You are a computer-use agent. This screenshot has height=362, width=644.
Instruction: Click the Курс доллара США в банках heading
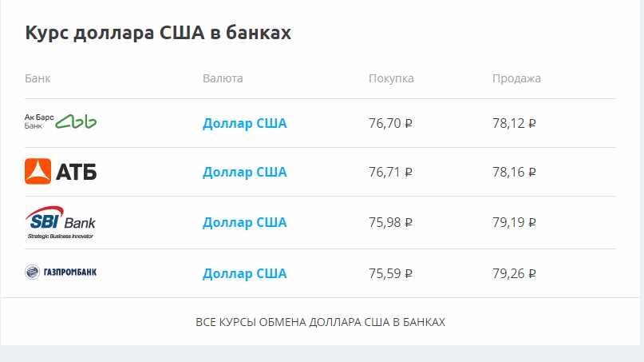point(158,33)
